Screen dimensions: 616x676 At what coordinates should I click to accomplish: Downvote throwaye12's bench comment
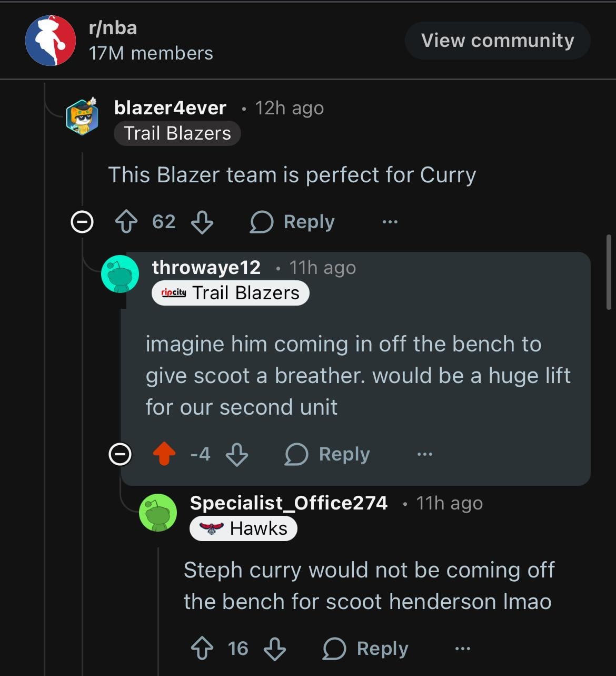point(237,454)
